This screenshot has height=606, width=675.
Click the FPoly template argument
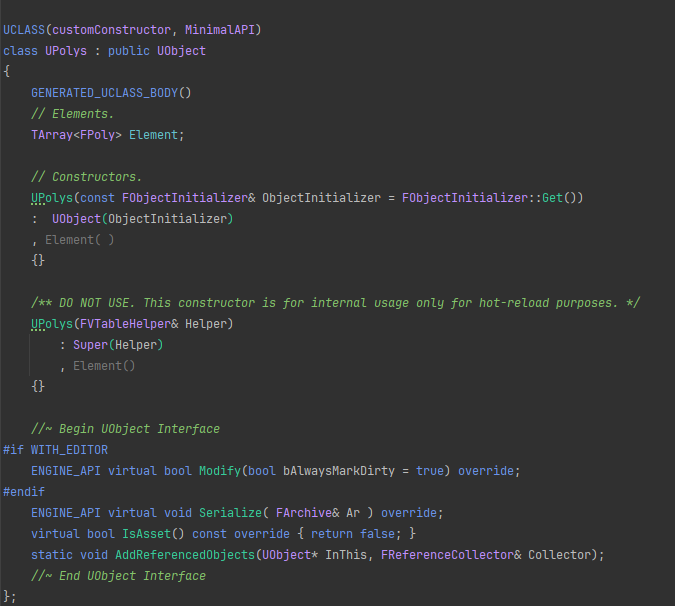tap(97, 135)
